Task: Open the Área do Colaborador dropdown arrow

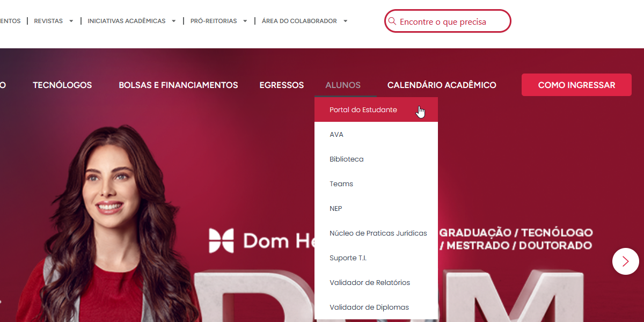Action: 346,21
